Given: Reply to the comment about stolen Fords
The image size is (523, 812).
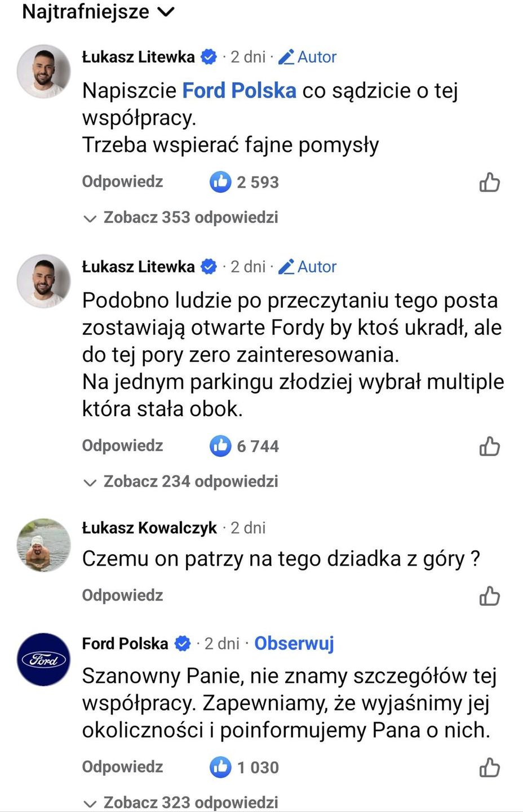Looking at the screenshot, I should click(122, 445).
